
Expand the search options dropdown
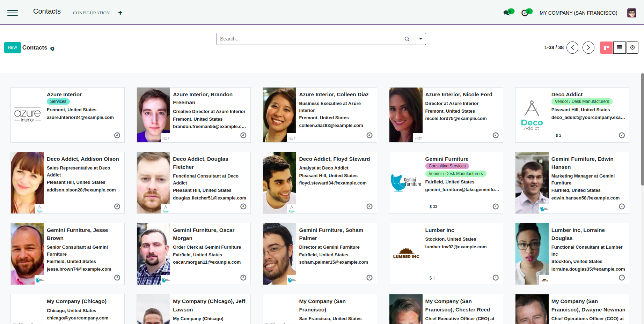tap(421, 39)
